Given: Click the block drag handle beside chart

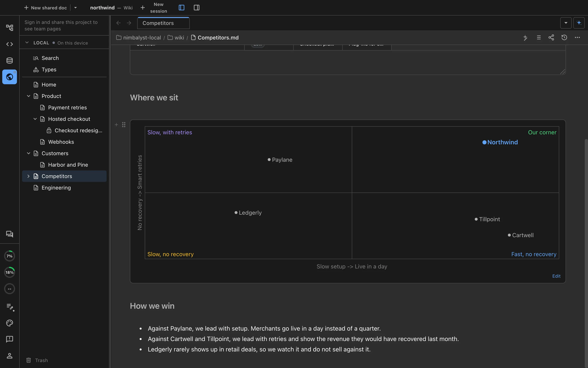Looking at the screenshot, I should coord(124,125).
